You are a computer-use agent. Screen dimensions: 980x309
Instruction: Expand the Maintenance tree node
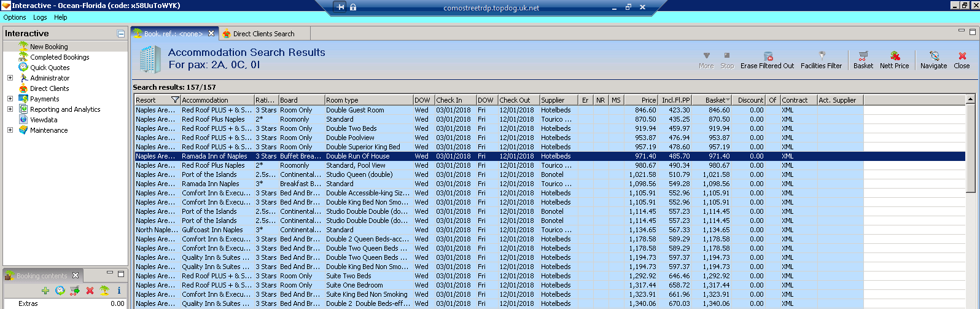point(10,130)
